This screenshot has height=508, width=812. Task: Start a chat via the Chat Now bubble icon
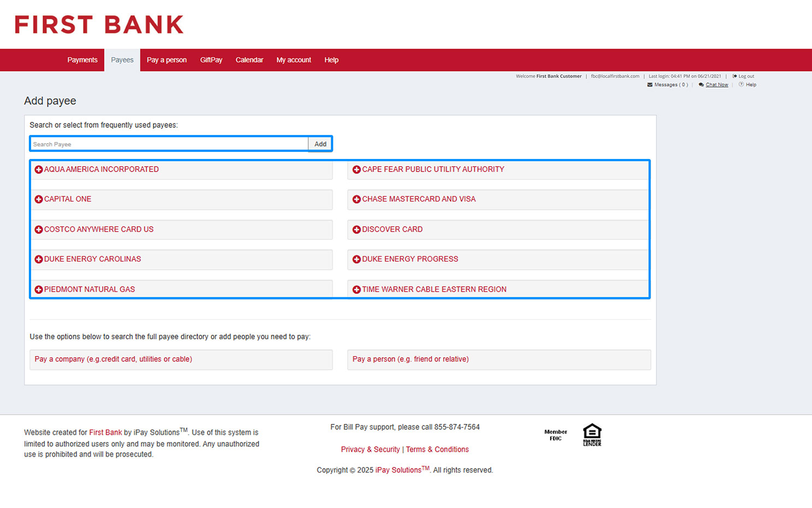pos(701,84)
